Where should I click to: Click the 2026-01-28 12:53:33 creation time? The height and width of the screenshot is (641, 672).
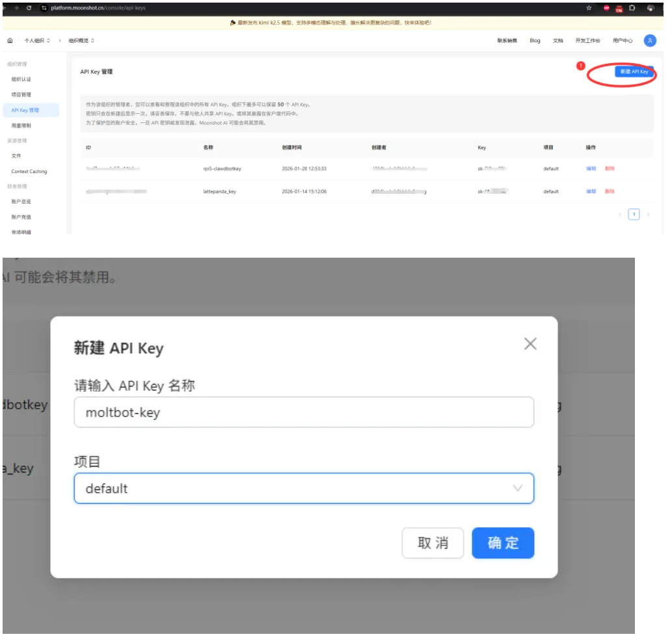304,169
